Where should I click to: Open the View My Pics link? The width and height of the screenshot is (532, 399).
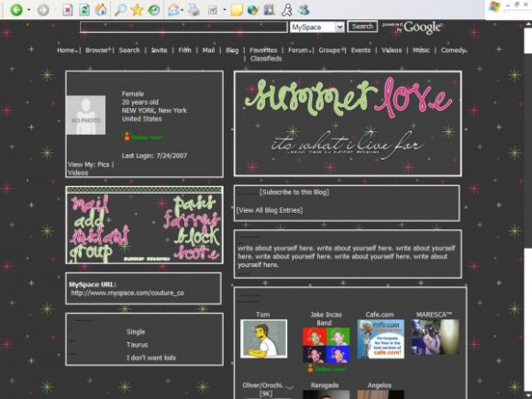point(103,164)
